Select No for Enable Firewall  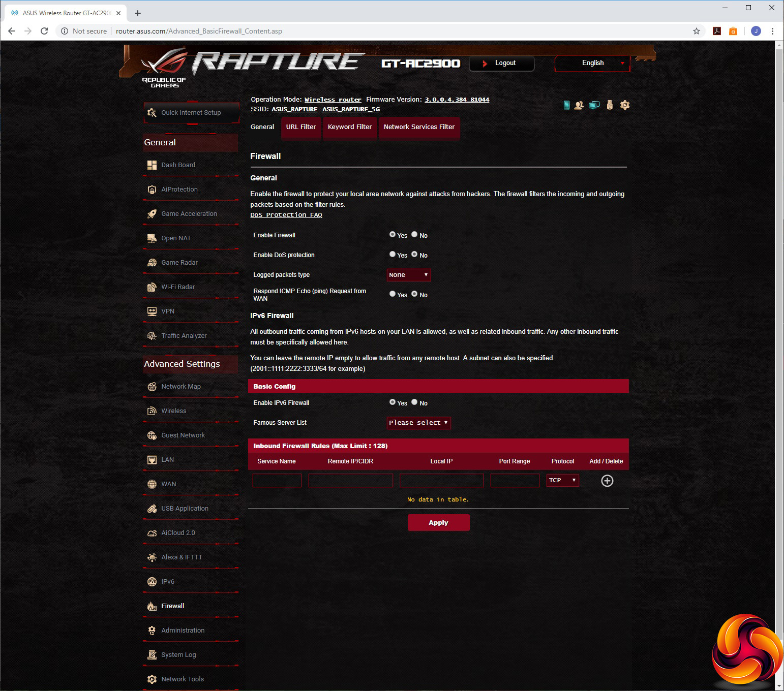tap(414, 234)
